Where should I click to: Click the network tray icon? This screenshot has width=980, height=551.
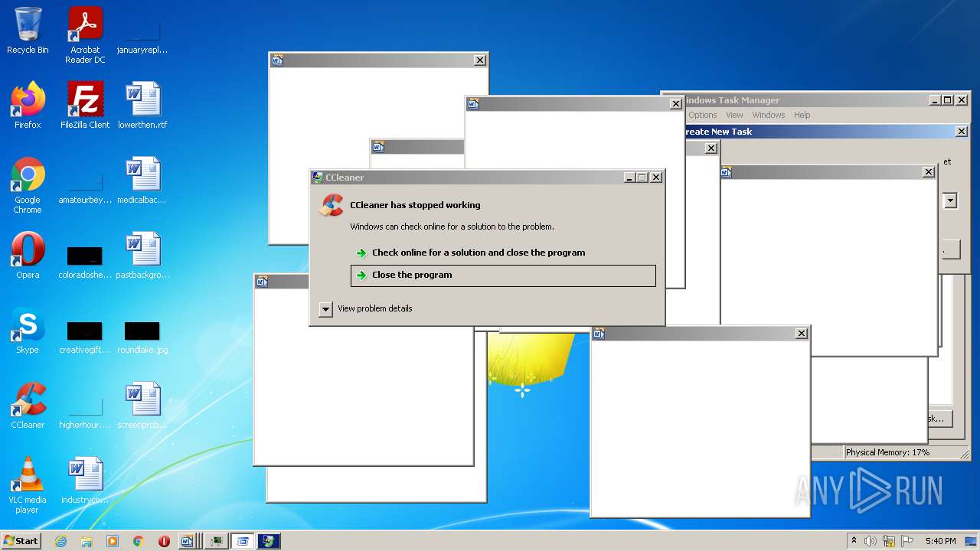[889, 541]
